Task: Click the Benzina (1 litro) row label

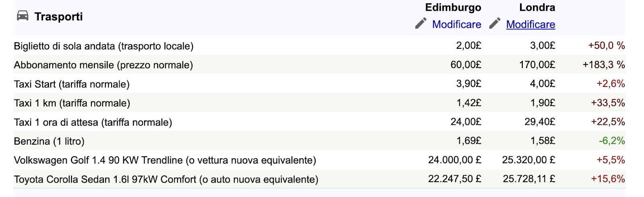Action: tap(49, 141)
